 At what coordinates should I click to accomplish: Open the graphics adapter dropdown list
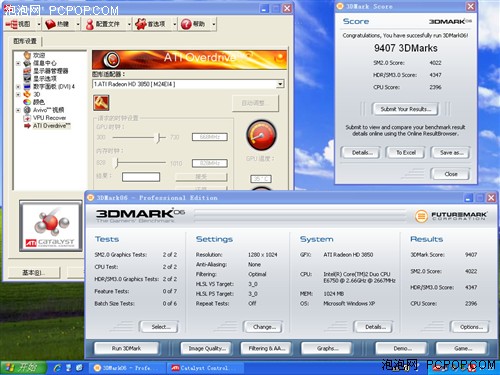(280, 84)
